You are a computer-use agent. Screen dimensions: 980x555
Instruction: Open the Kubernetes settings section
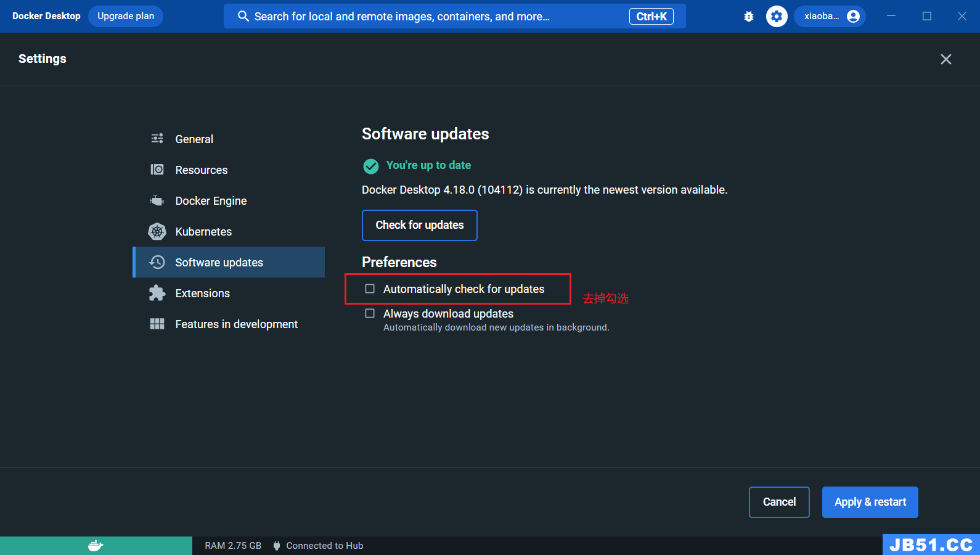coord(229,231)
